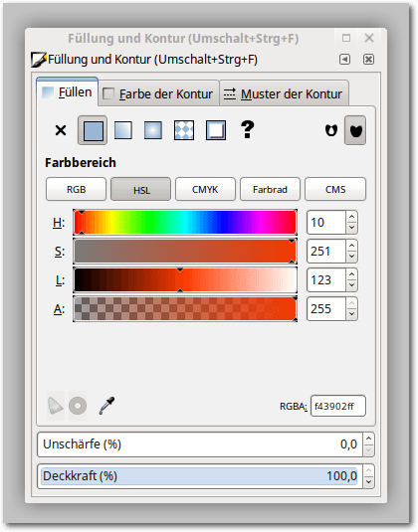Select the no paint X icon
Viewport: 418px width, 532px height.
pyautogui.click(x=61, y=130)
